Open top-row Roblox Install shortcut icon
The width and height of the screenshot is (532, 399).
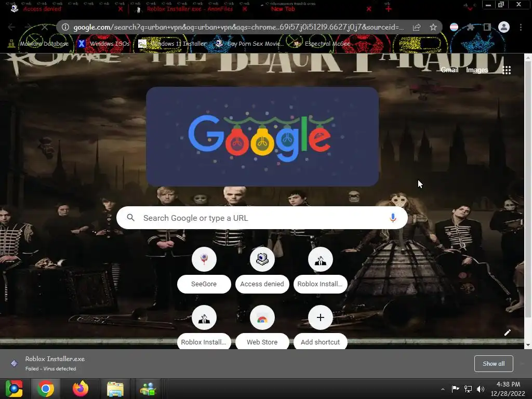pyautogui.click(x=320, y=259)
